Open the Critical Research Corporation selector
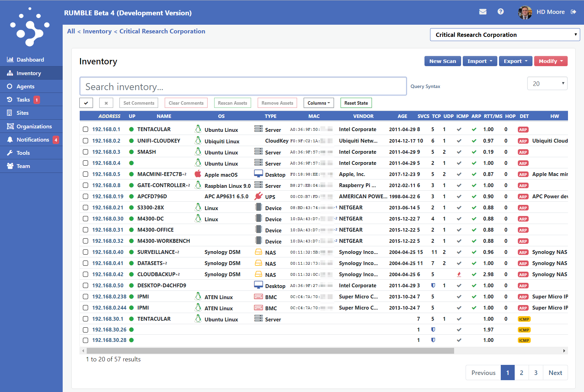The height and width of the screenshot is (392, 584). (504, 34)
